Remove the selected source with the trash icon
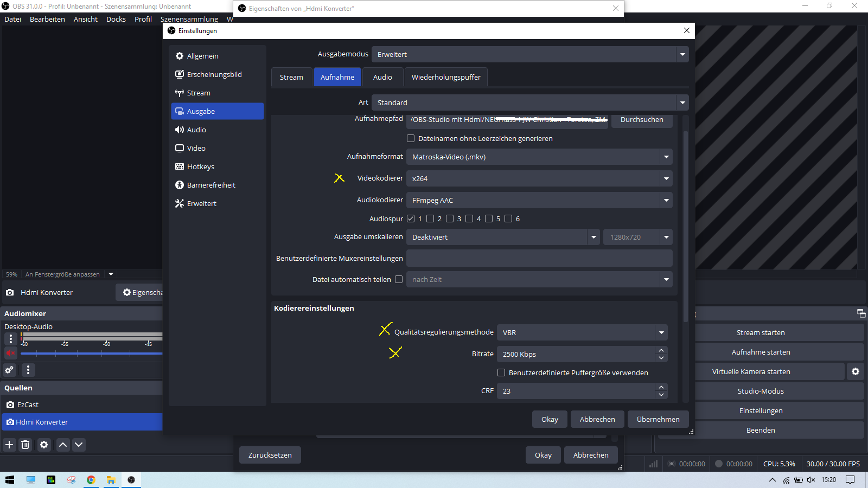 pyautogui.click(x=25, y=445)
